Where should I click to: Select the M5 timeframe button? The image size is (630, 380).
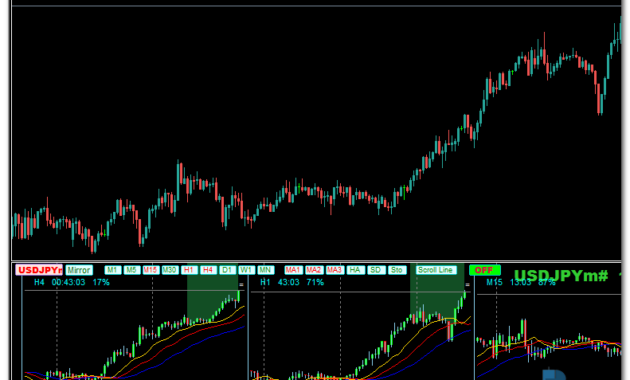coord(131,270)
